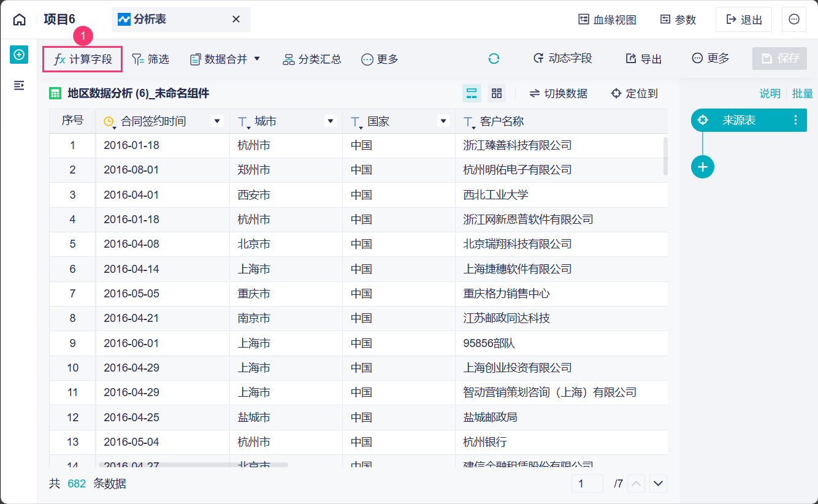Open the 合同签约时间 column dropdown

[216, 121]
